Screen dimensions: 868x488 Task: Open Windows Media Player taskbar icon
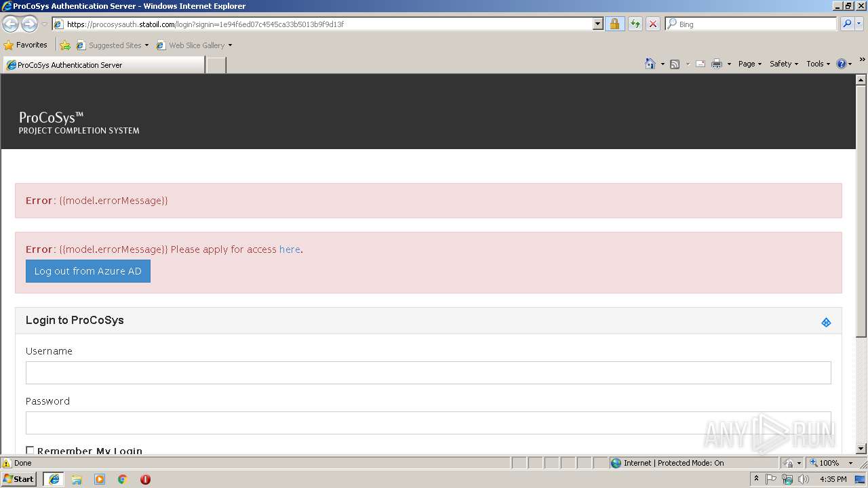100,479
